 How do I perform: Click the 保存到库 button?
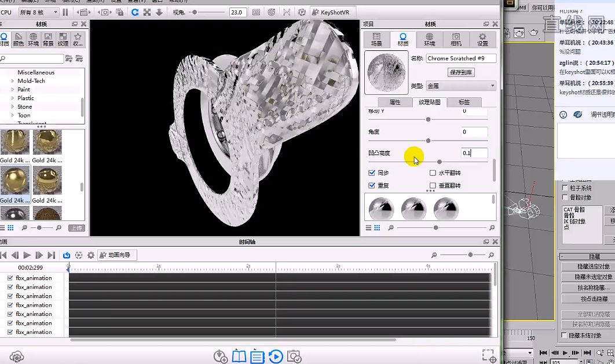(461, 72)
